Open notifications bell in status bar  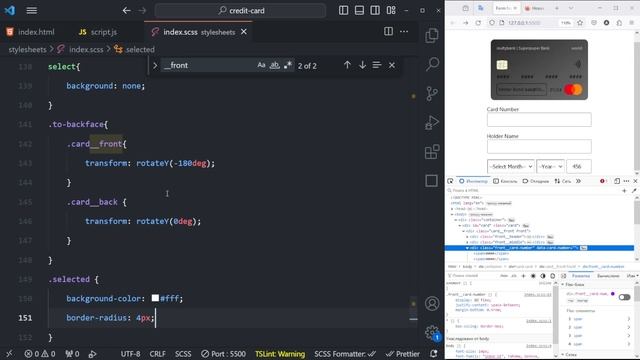433,354
